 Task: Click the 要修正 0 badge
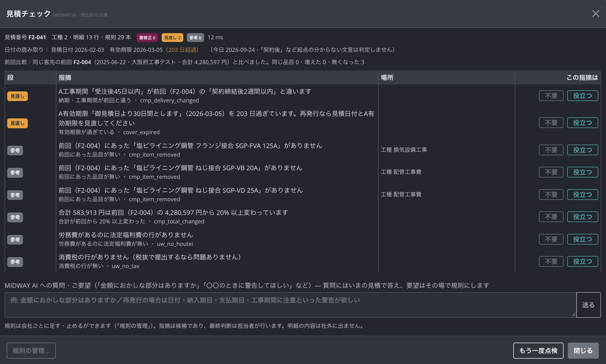click(x=147, y=38)
